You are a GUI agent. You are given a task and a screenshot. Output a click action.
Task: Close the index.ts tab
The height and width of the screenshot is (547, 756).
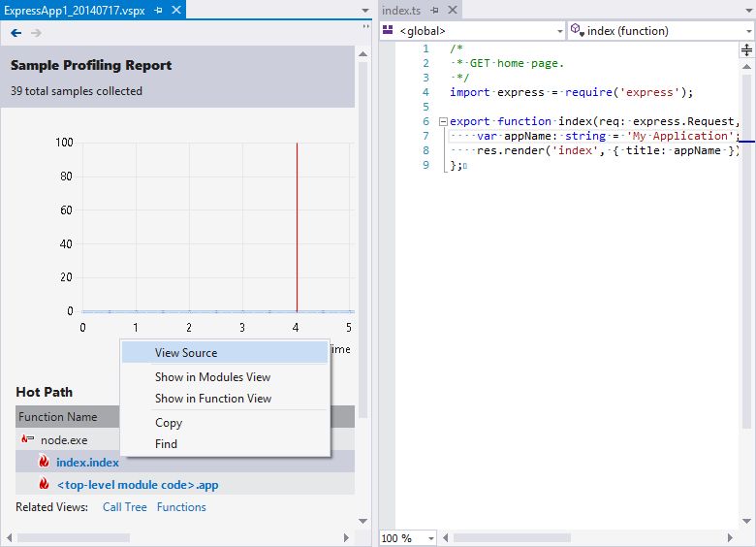[x=453, y=10]
